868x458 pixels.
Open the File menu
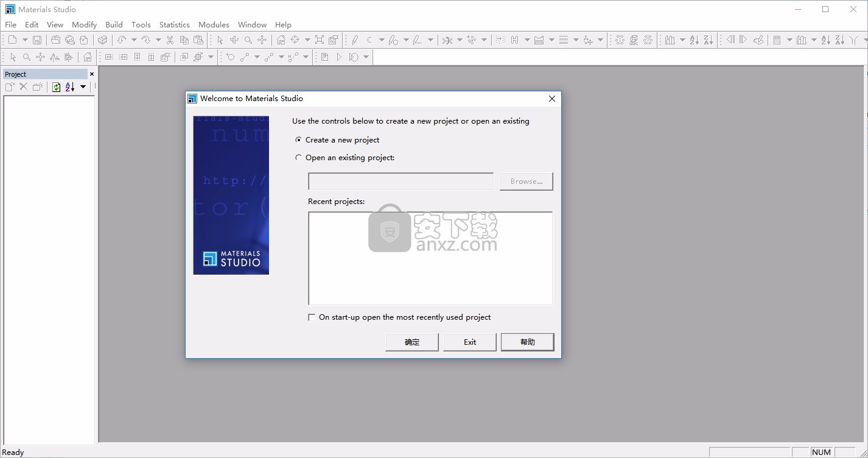pos(10,24)
